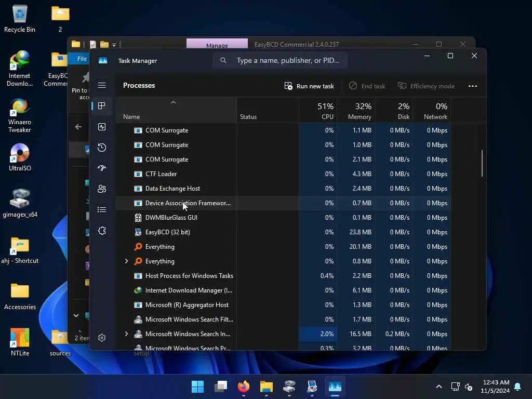The width and height of the screenshot is (532, 399).
Task: Select Microsoft Windows Search Filter Host row
Action: point(283,320)
